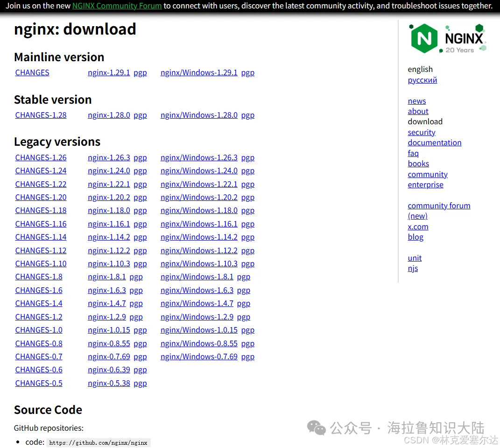
Task: Download nginx-1.0.15
Action: (109, 330)
